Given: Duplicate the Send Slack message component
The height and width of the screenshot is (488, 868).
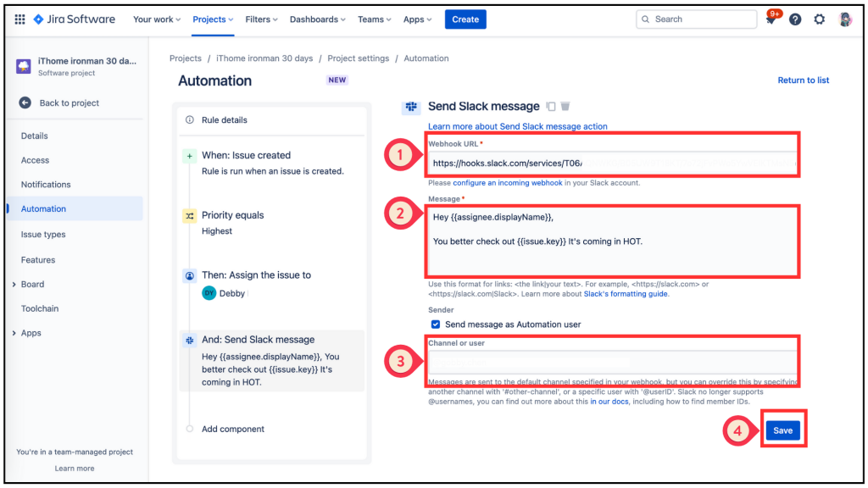Looking at the screenshot, I should [551, 106].
